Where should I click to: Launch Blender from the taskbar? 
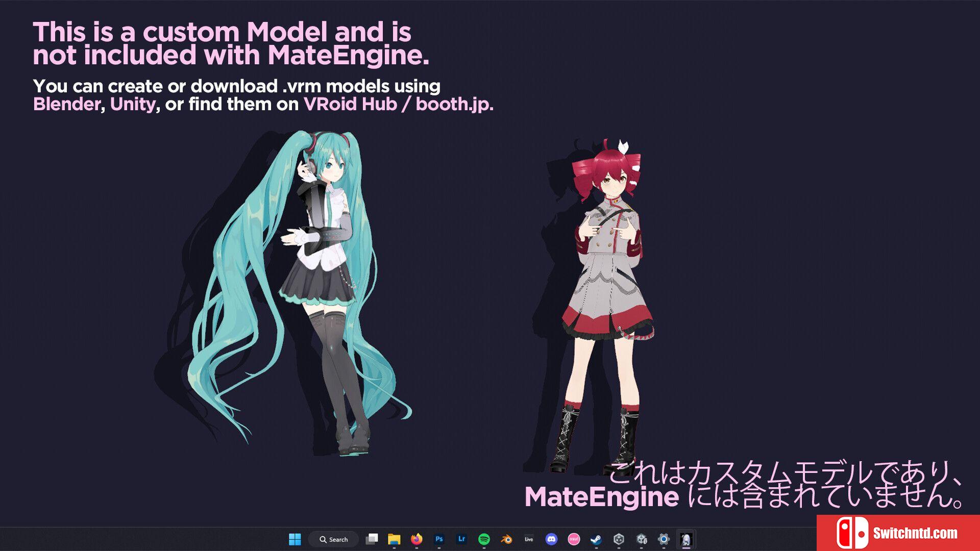[506, 539]
